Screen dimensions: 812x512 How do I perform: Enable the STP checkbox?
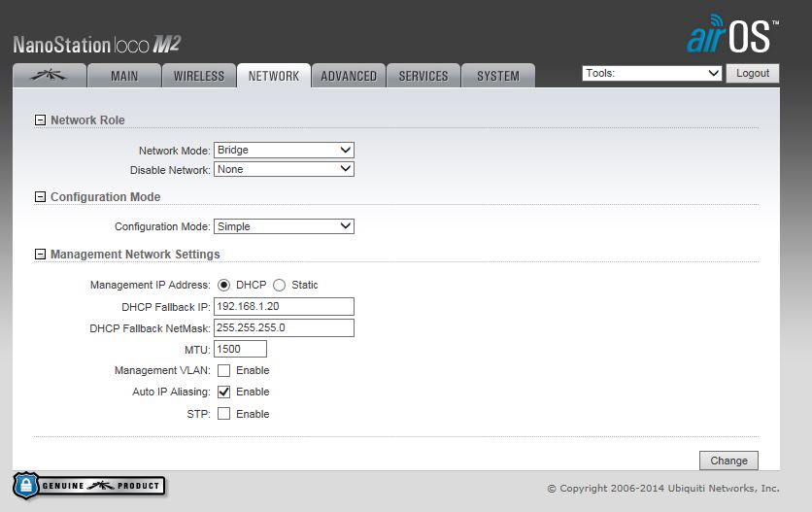(x=223, y=414)
